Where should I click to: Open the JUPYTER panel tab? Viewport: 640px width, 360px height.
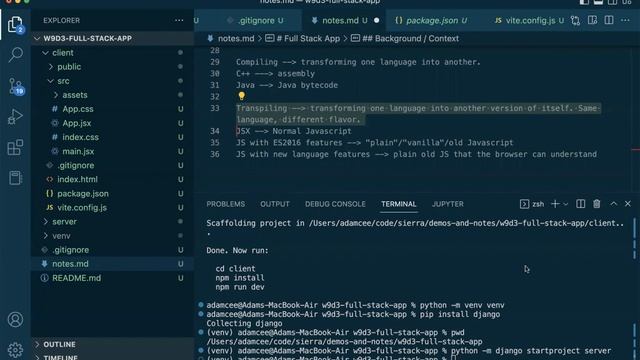click(448, 204)
